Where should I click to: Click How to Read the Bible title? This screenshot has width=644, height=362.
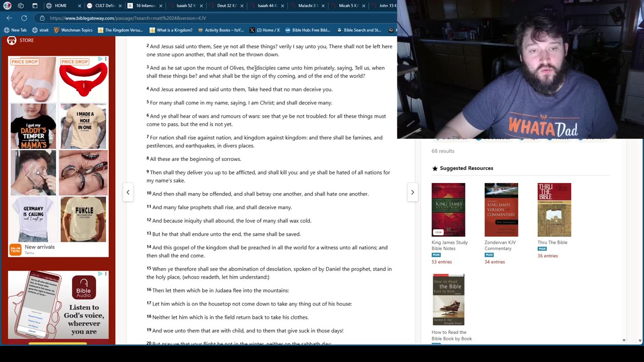[452, 335]
